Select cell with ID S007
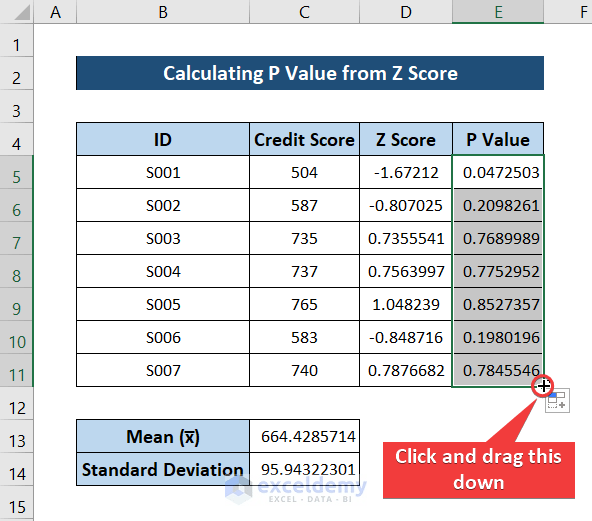 [x=163, y=370]
